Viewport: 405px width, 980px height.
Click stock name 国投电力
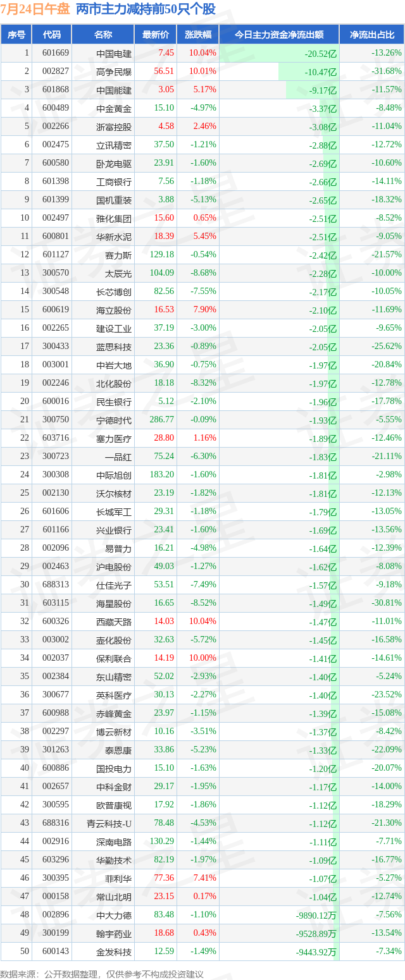pos(114,768)
